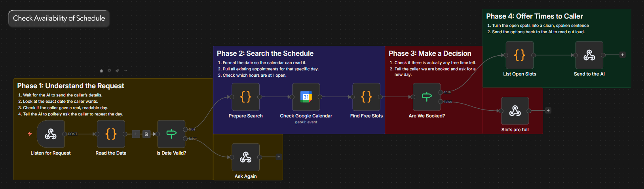Add node between Read the Data and Is Date Valid
This screenshot has height=189, width=644.
coord(136,134)
